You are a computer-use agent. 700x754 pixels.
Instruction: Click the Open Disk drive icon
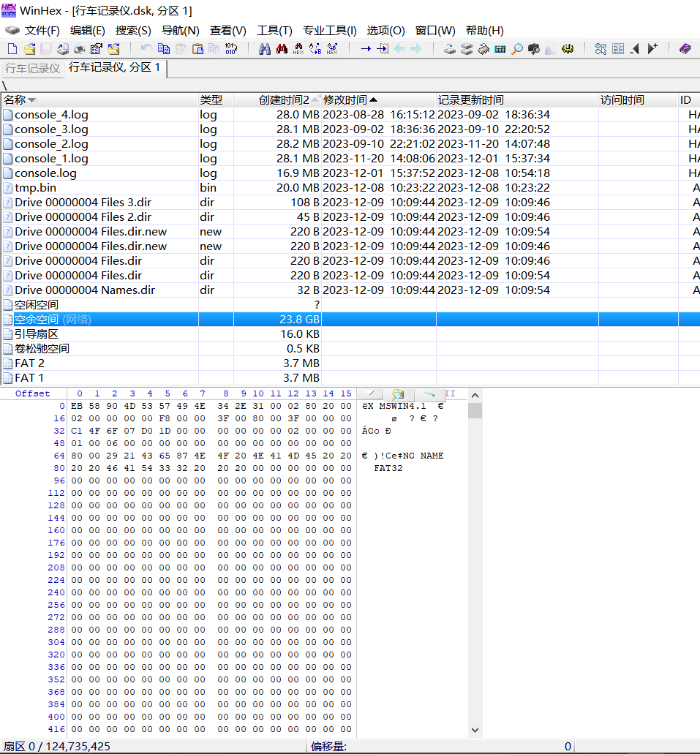tap(449, 48)
